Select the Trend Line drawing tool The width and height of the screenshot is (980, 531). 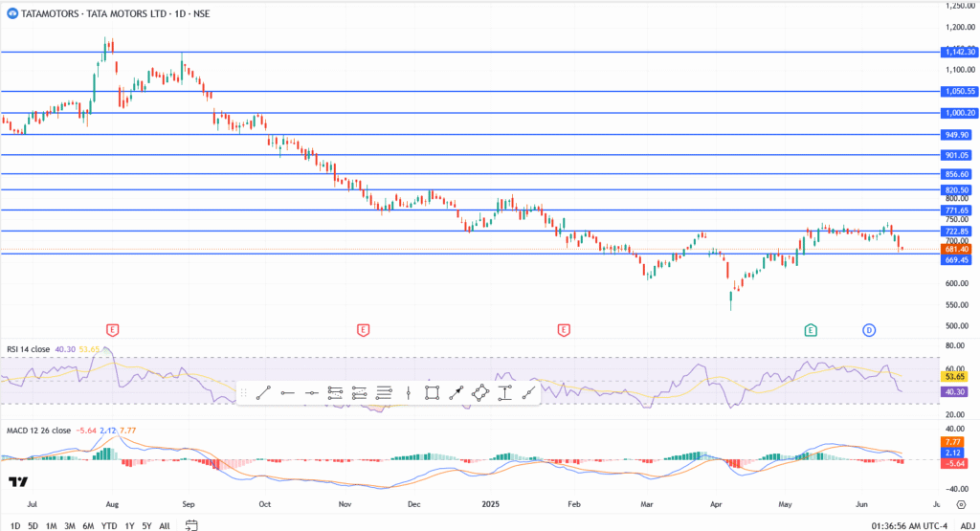click(x=264, y=393)
